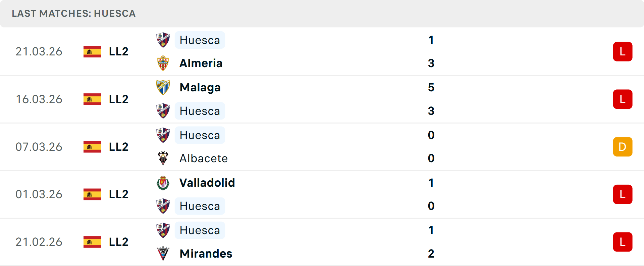644x266 pixels.
Task: Open the Valladolid team link
Action: (x=207, y=183)
